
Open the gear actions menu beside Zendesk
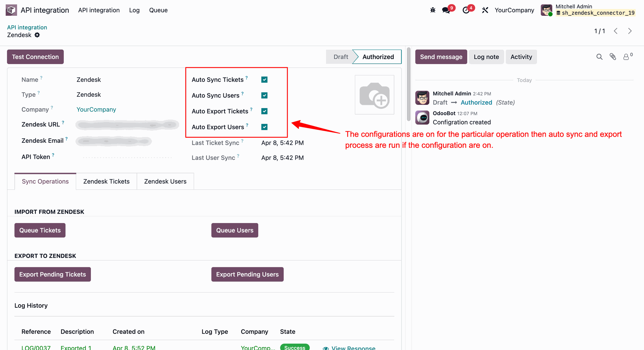[x=37, y=35]
